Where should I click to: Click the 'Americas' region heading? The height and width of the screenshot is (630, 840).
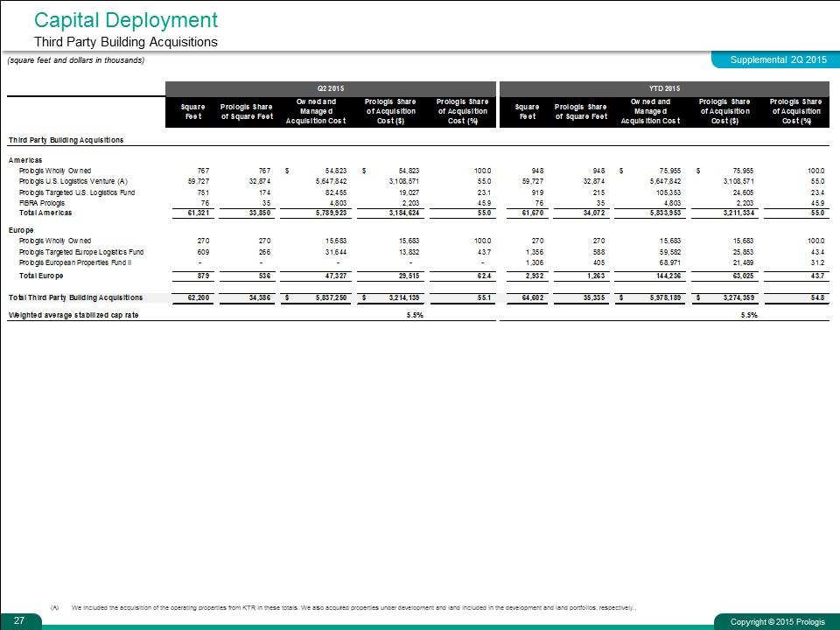click(25, 159)
